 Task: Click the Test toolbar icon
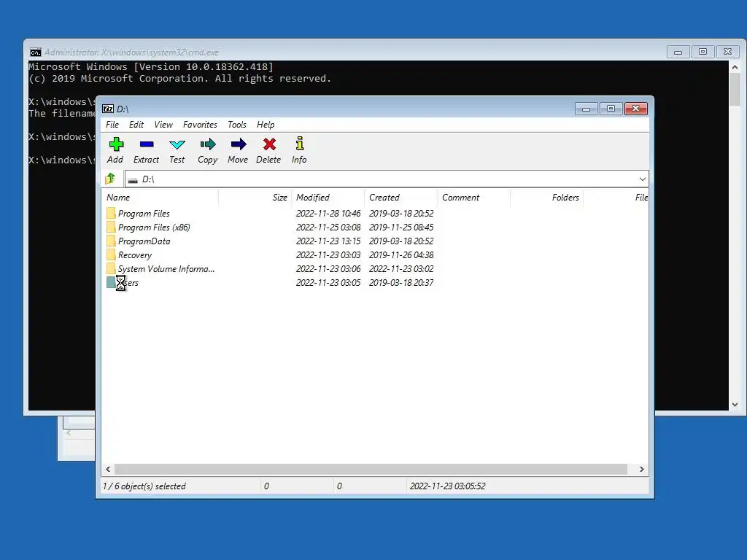pos(177,144)
